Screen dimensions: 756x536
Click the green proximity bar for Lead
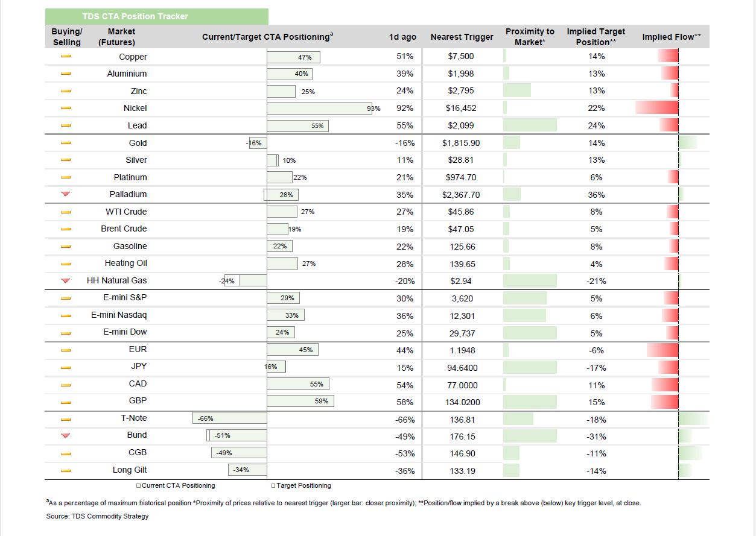(x=530, y=125)
